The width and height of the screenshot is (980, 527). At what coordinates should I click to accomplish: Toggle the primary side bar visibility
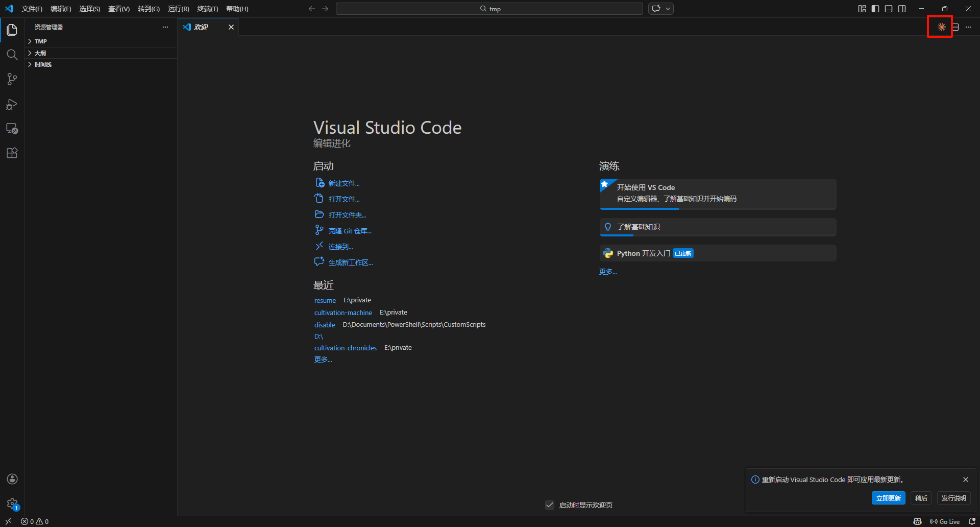pyautogui.click(x=875, y=9)
